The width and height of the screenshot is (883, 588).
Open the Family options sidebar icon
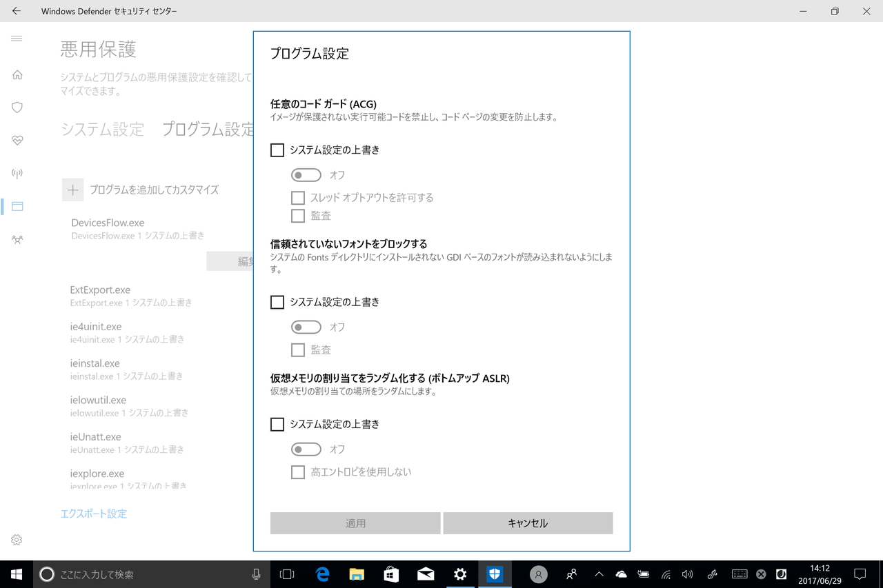pos(16,239)
